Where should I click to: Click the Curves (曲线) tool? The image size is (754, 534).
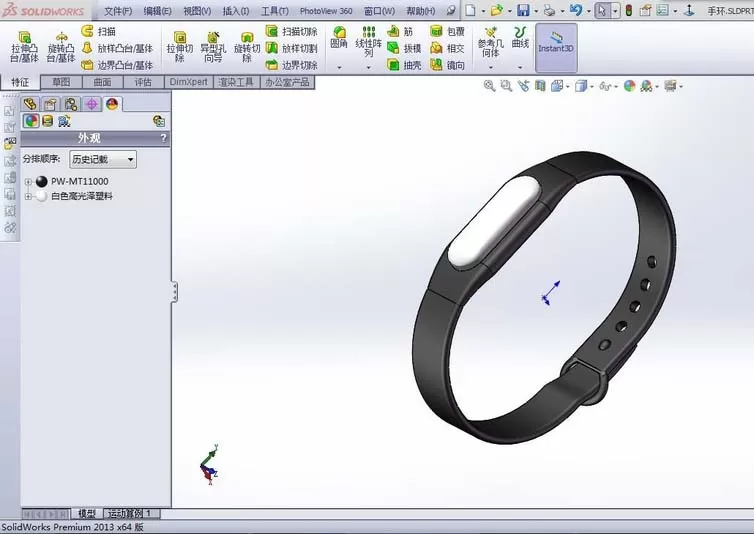pos(520,38)
